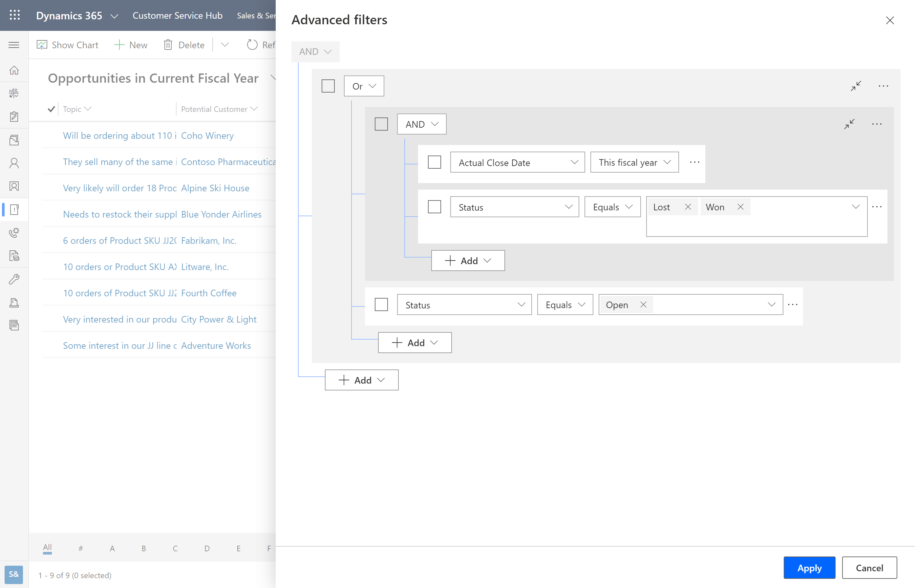Toggle checkbox on Actual Close Date row
The width and height of the screenshot is (915, 588).
click(x=434, y=162)
